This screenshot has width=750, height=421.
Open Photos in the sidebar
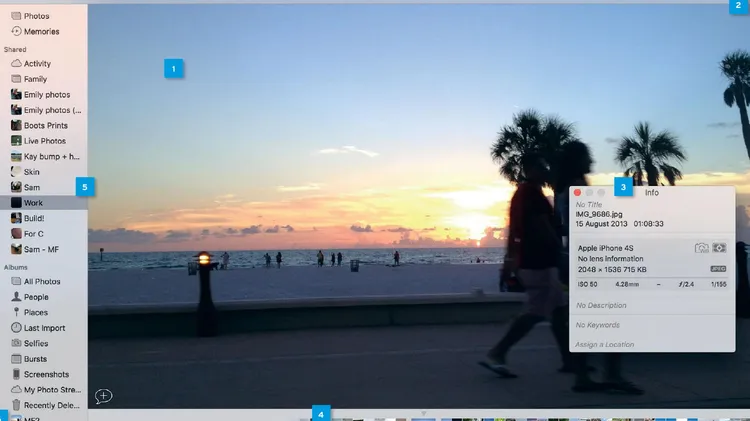pyautogui.click(x=36, y=16)
